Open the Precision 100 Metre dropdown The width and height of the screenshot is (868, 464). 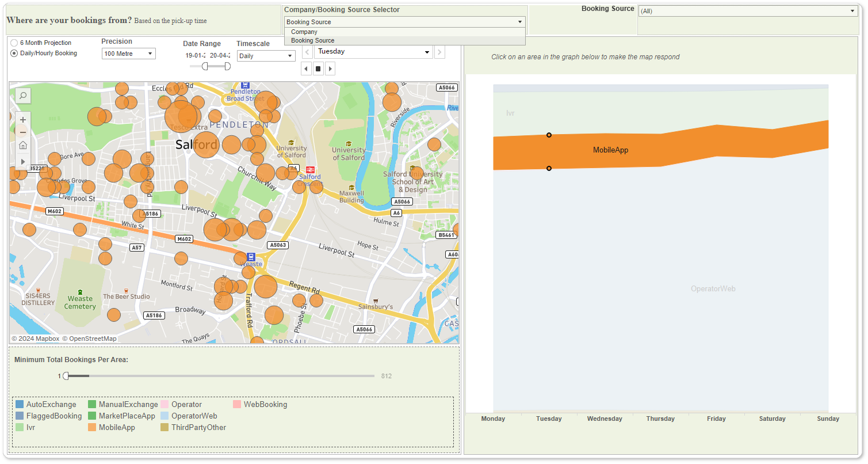(129, 54)
